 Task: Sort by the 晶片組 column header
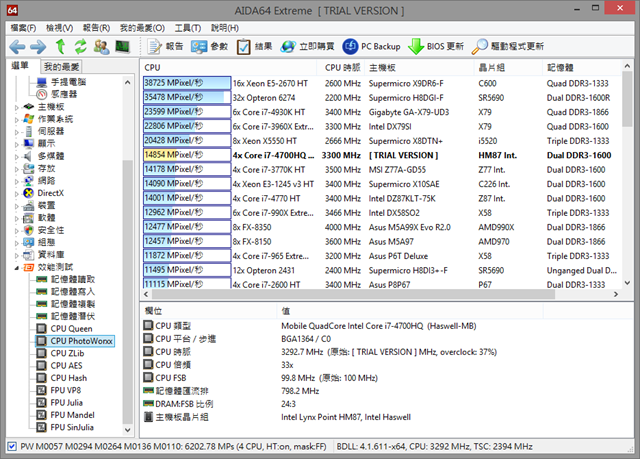[x=509, y=68]
